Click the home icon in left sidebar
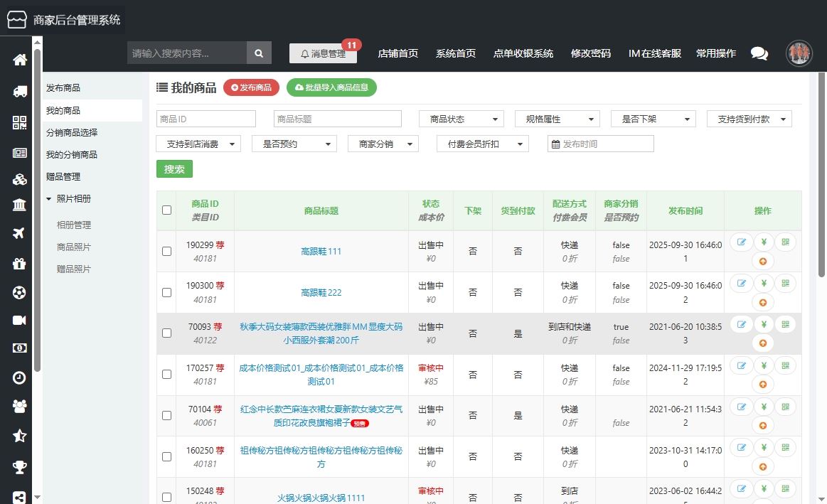 pos(19,60)
